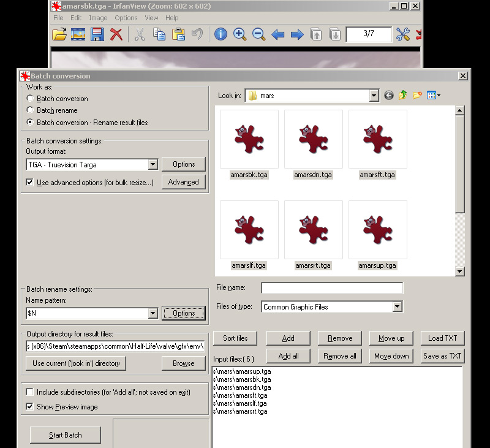The image size is (490, 448).
Task: Open file icon in IrfanView toolbar
Action: [59, 34]
